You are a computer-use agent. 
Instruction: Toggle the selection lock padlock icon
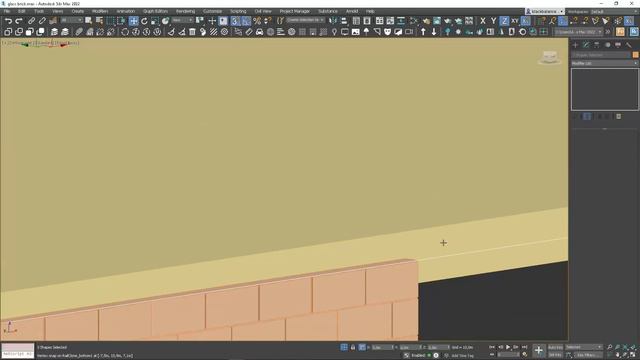pyautogui.click(x=353, y=347)
